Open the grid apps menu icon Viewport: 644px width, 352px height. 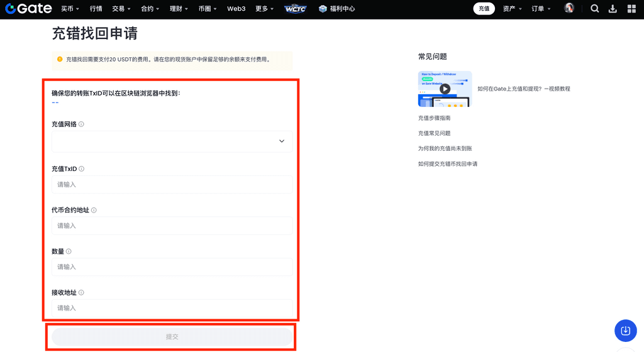click(631, 9)
